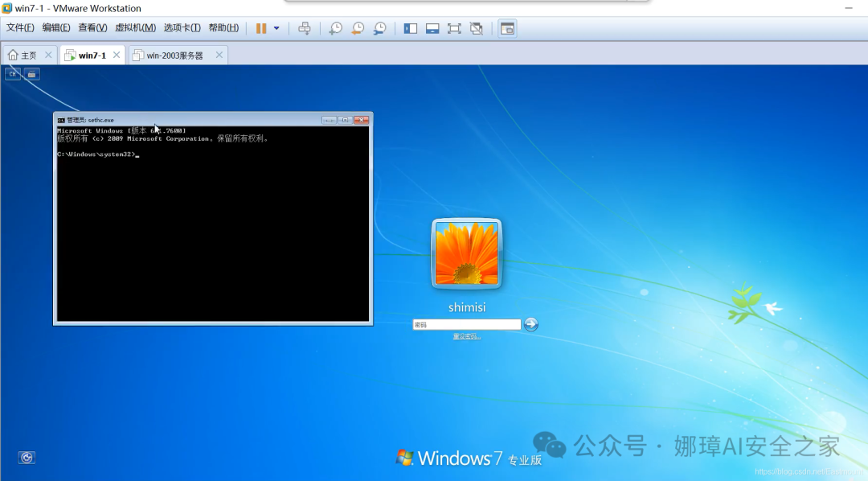Focus the 密码 password field
The image size is (868, 481).
pos(467,325)
